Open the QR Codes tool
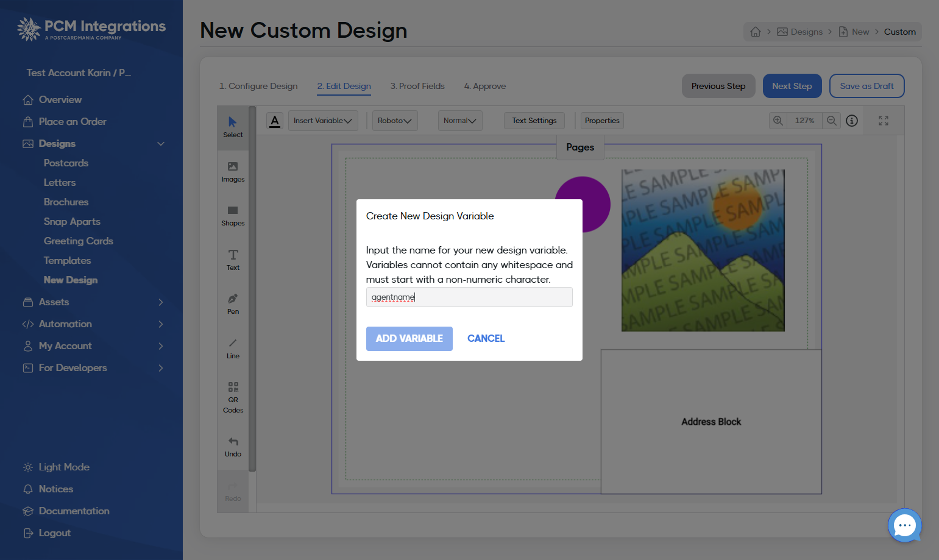Screen dimensions: 939x560 tap(233, 397)
